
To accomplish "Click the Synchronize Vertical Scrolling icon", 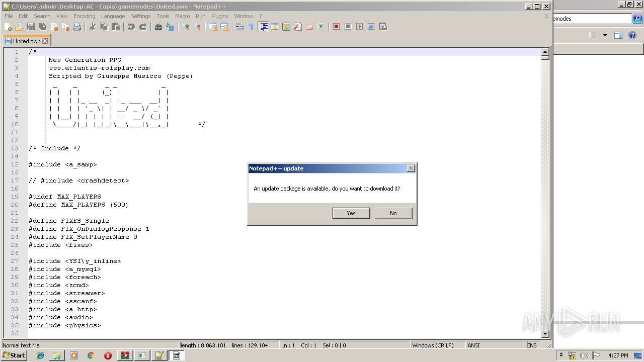I will [x=213, y=27].
